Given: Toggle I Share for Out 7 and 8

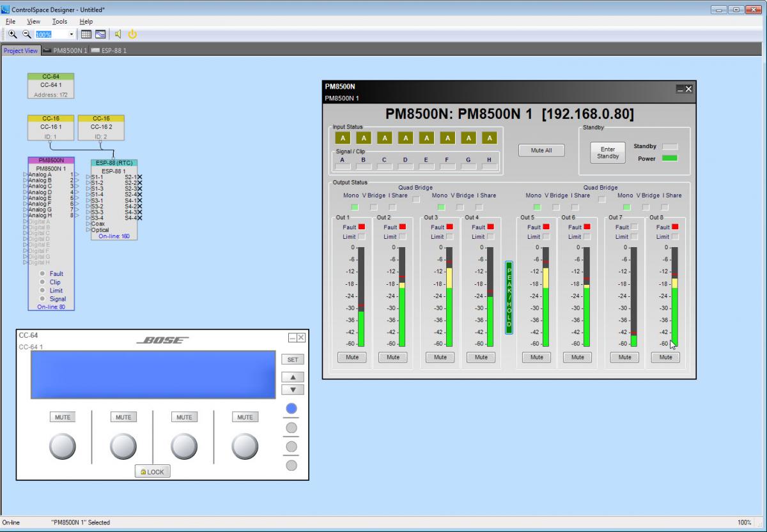Looking at the screenshot, I should pyautogui.click(x=665, y=208).
